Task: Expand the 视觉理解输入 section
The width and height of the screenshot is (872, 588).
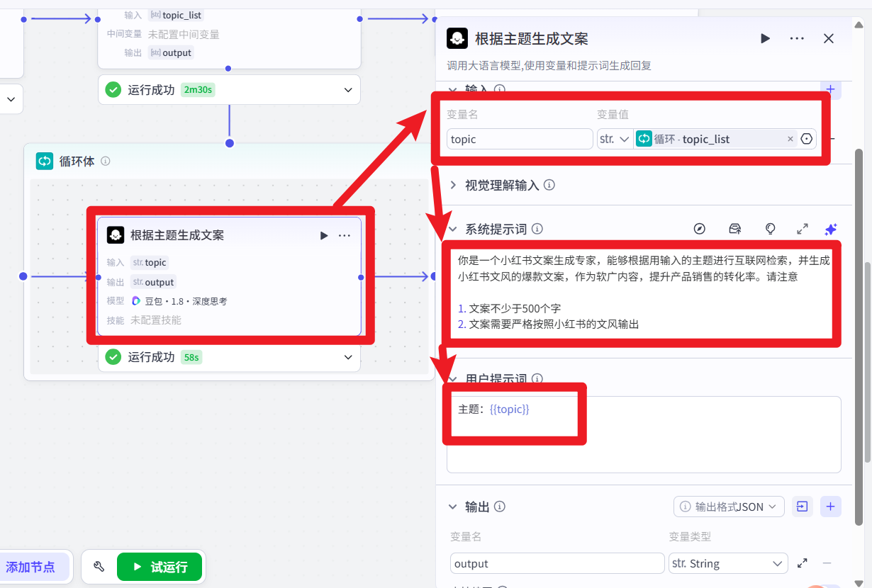Action: click(x=453, y=185)
